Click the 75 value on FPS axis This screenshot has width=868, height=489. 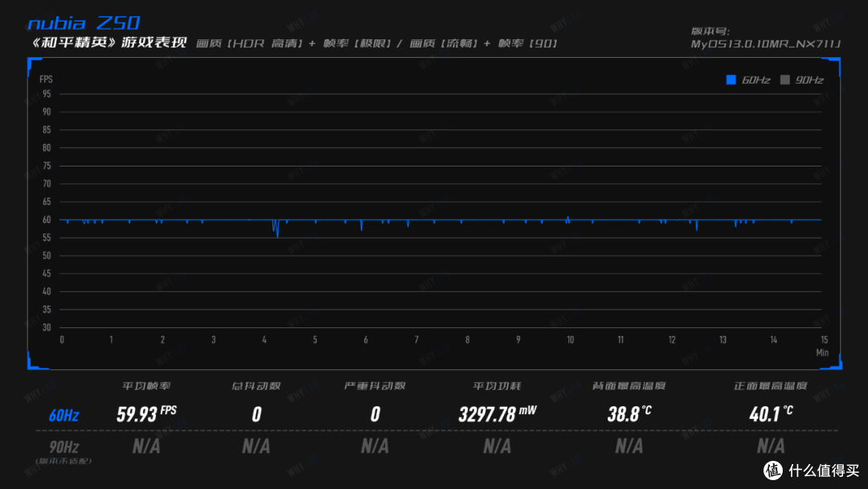pyautogui.click(x=47, y=166)
